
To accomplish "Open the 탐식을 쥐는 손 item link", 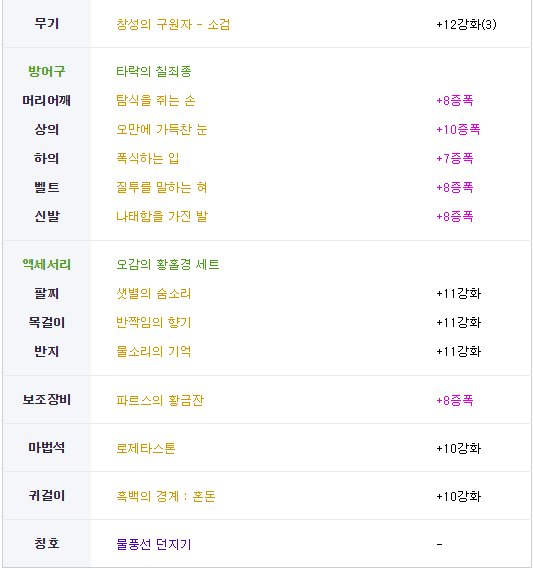I will (x=156, y=101).
